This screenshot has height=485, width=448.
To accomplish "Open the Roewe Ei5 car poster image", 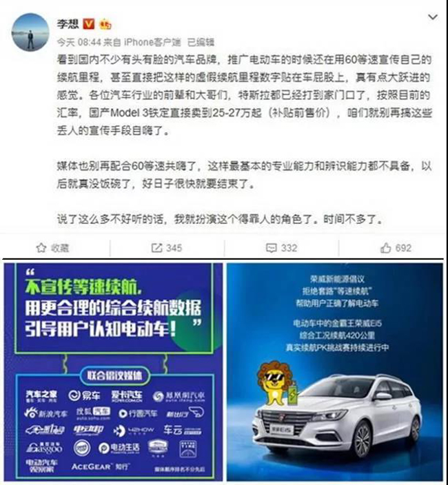I will 335,372.
